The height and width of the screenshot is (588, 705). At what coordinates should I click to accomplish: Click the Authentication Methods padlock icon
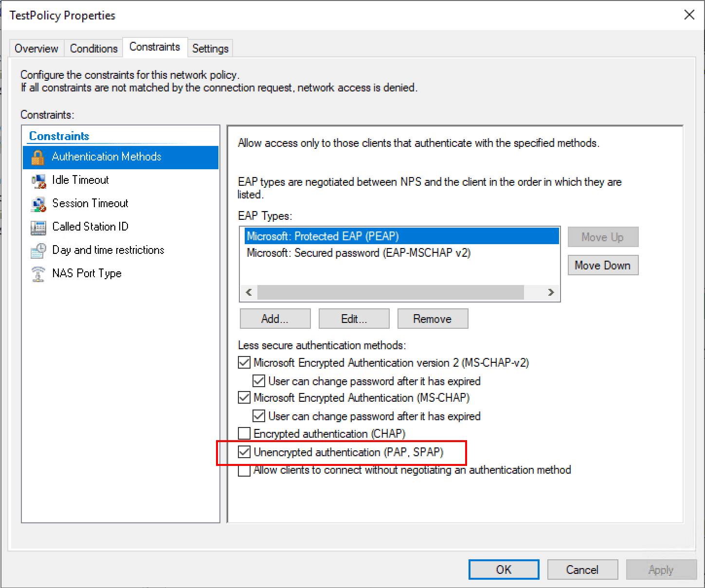click(37, 157)
